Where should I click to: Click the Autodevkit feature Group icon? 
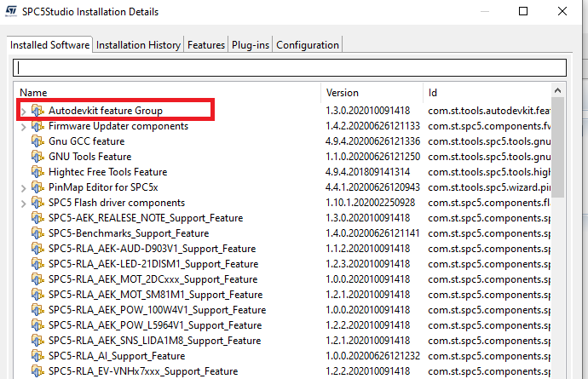(37, 111)
